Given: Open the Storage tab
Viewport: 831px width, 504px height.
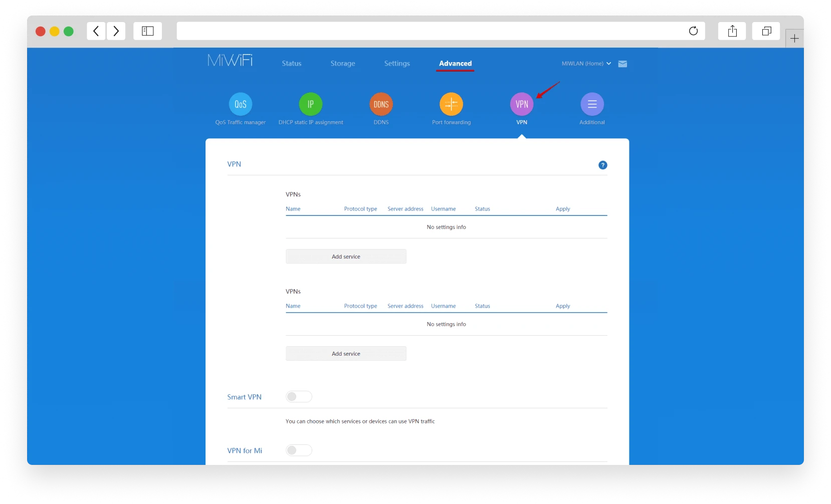Looking at the screenshot, I should tap(343, 64).
